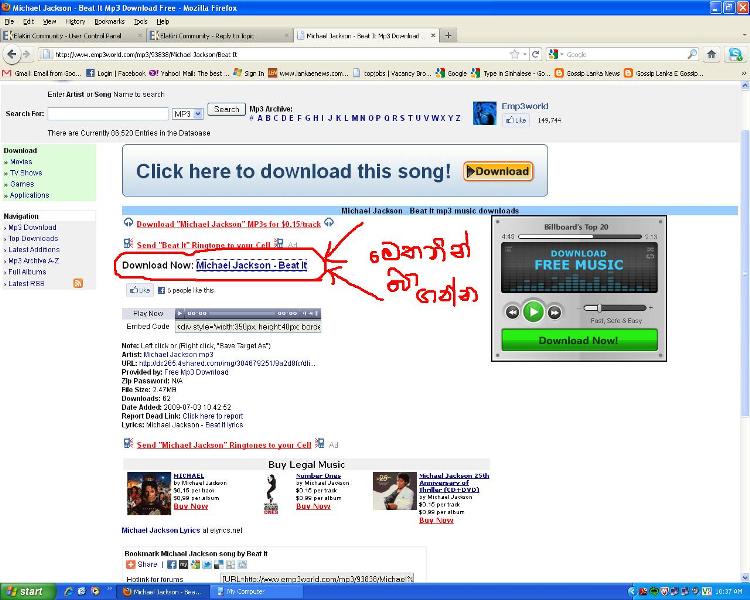Viewport: 750px width, 600px height.
Task: Click the browser Forward arrow button
Action: (x=26, y=55)
